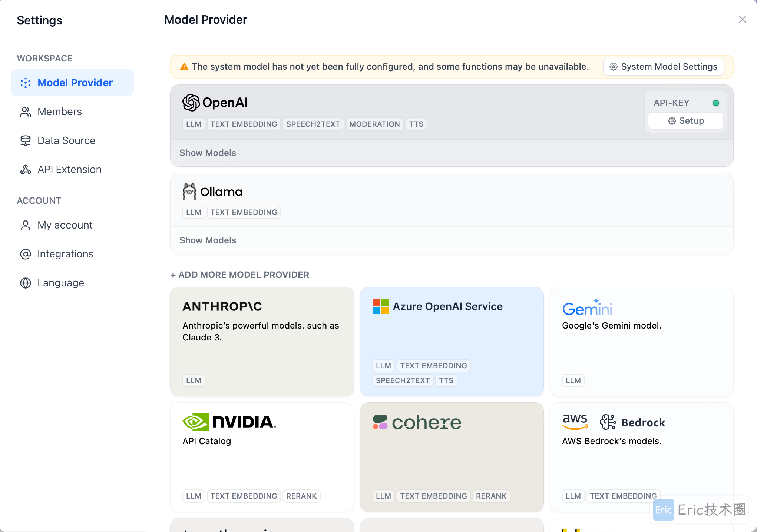Open the Language settings section

click(72, 283)
